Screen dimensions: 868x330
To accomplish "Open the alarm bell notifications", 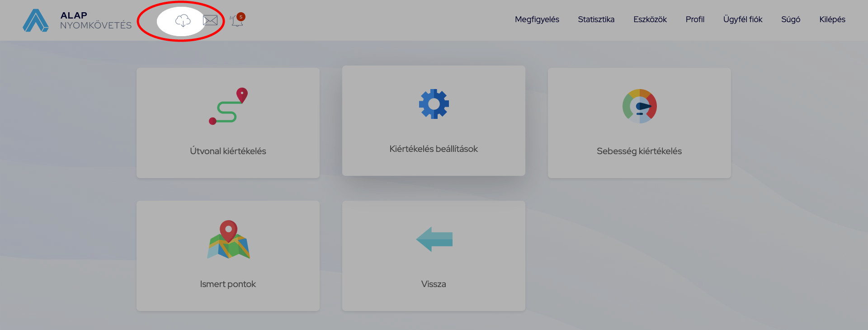I will (237, 20).
